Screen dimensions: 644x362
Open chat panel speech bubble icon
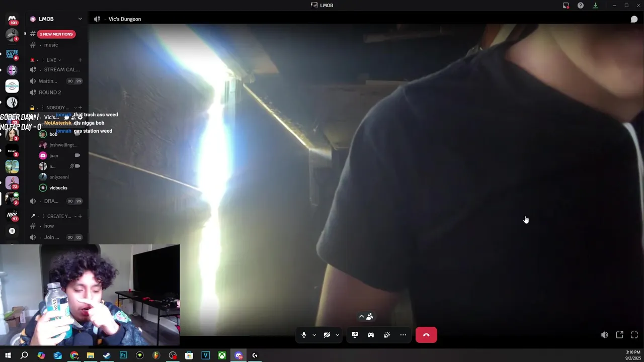(x=634, y=19)
